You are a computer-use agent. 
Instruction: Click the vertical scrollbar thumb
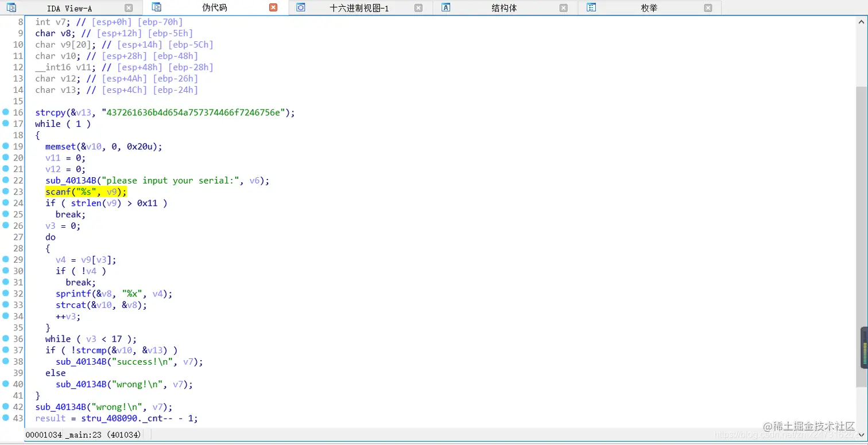862,236
